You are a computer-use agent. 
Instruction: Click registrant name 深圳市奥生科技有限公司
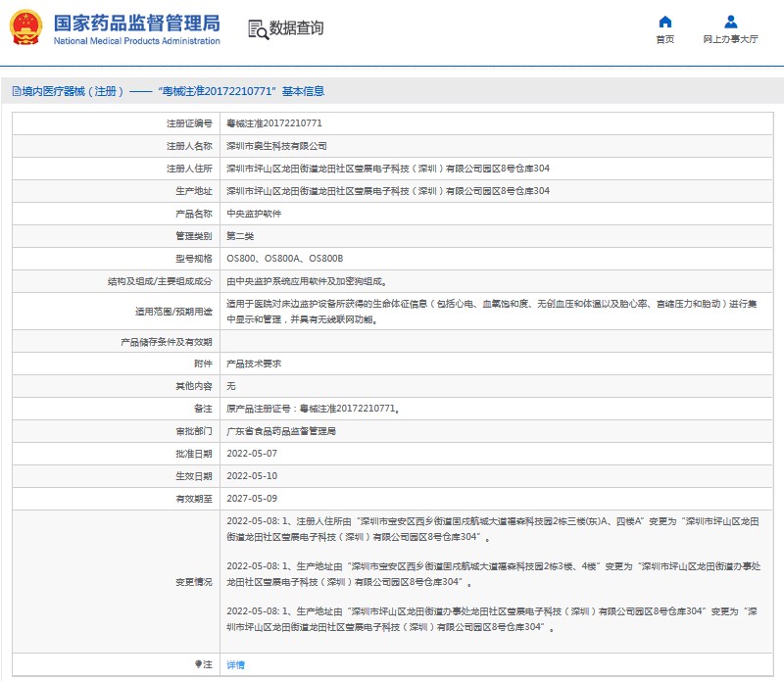[x=276, y=146]
